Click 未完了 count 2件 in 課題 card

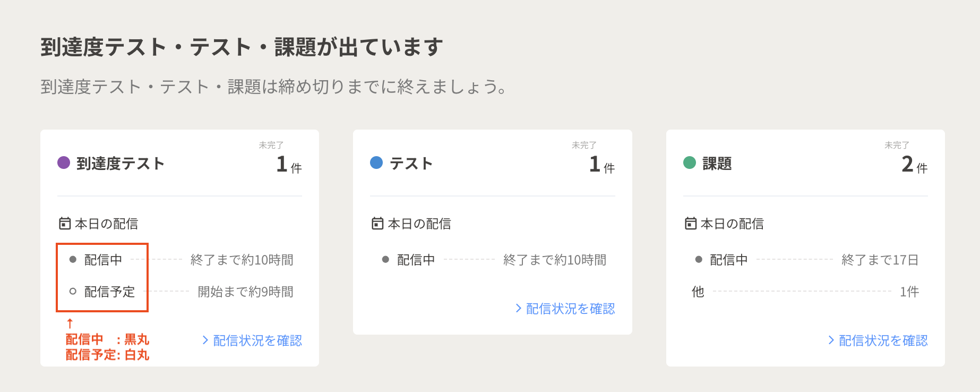click(914, 164)
